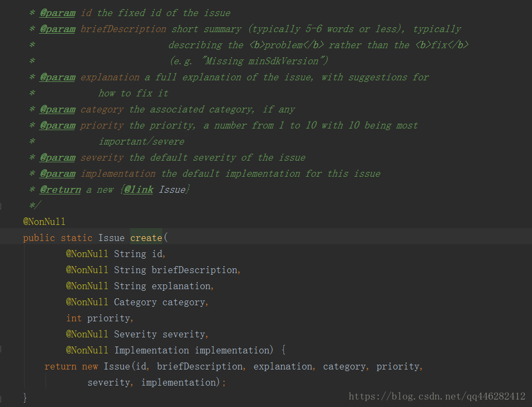This screenshot has width=532, height=407.
Task: Click the Implementation type in the parameter list
Action: 151,350
